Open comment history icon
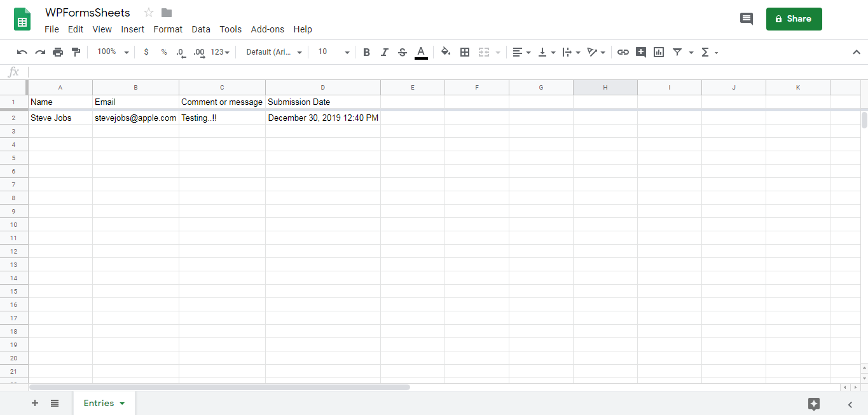868x415 pixels. click(x=747, y=19)
